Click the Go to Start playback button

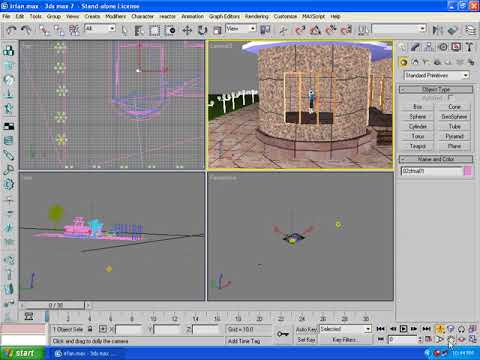point(380,329)
